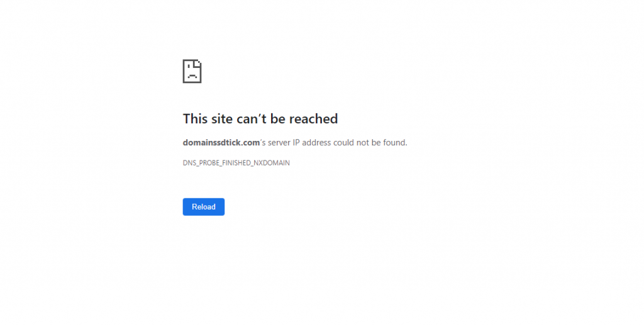
Task: Click the 'FINISHED' part of the error code
Action: click(236, 163)
